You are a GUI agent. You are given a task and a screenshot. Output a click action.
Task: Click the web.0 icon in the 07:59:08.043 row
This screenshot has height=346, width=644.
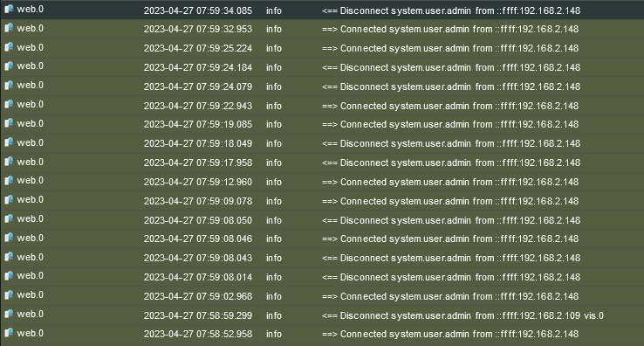[x=9, y=257]
